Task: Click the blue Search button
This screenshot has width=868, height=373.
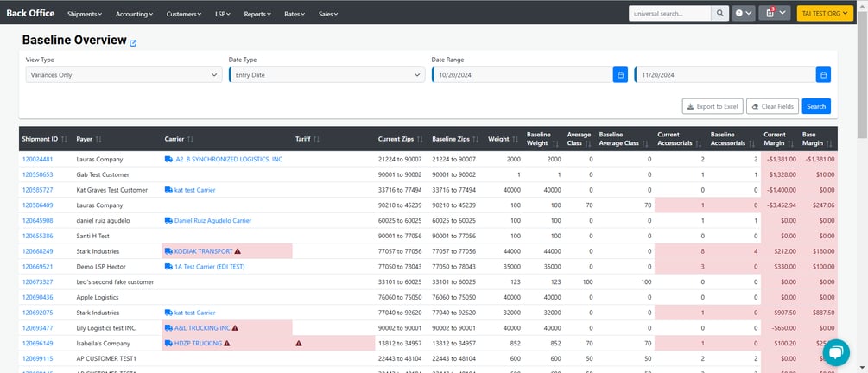Action: [x=816, y=106]
